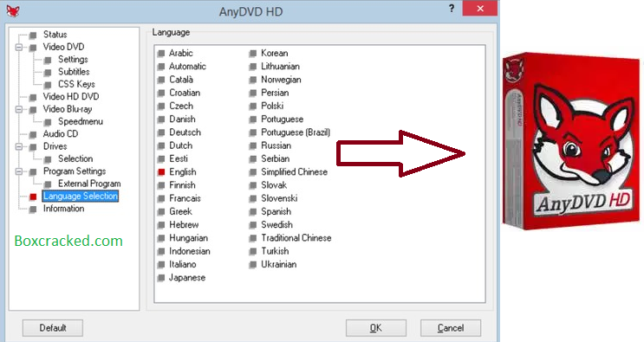Click the Audio CD node icon
Viewport: 644px width, 342px height.
click(x=33, y=134)
